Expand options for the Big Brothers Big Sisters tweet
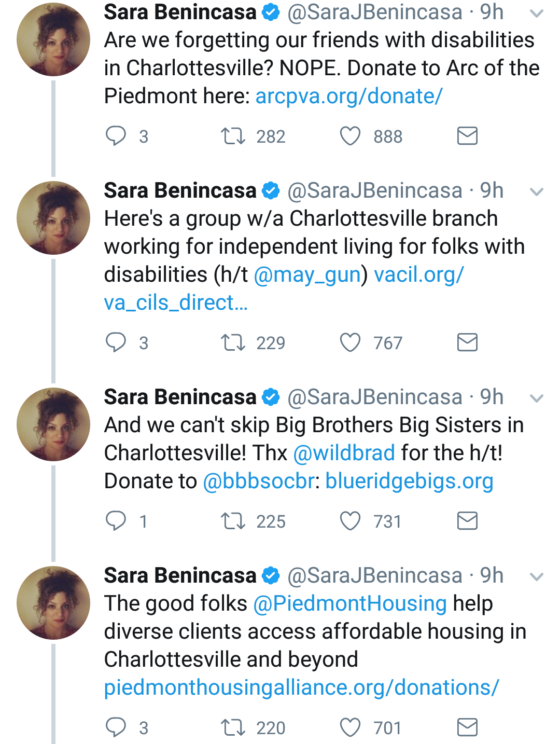 [x=537, y=398]
